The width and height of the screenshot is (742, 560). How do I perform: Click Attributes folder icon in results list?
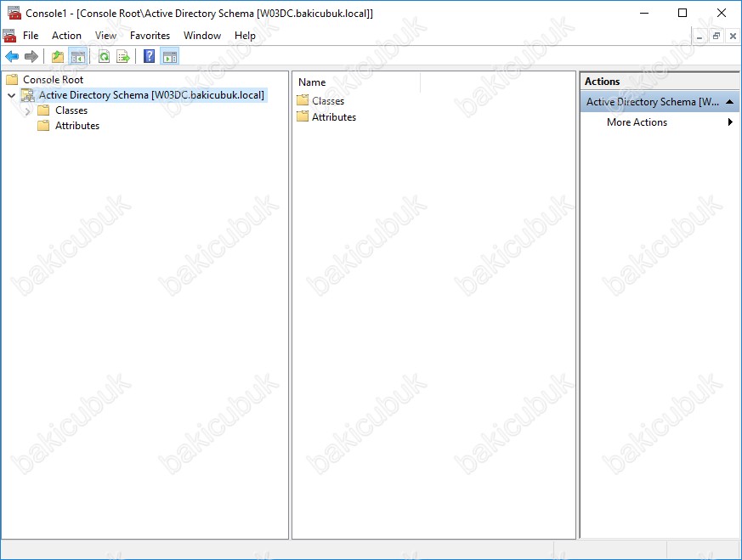pyautogui.click(x=303, y=116)
